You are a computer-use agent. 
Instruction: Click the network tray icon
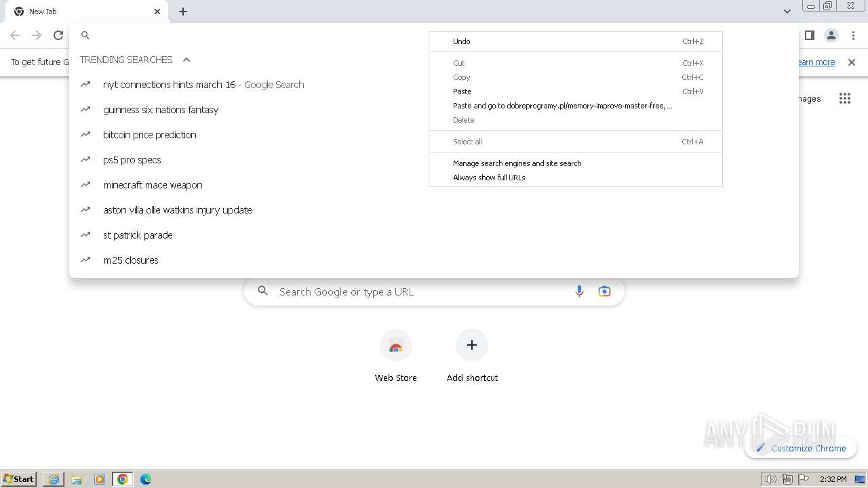point(787,479)
